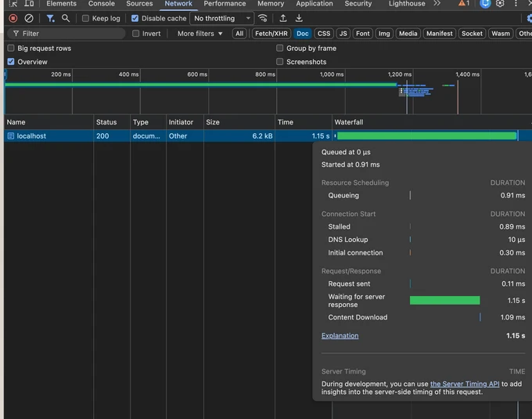Open network conditions wifi icon

coord(263,18)
